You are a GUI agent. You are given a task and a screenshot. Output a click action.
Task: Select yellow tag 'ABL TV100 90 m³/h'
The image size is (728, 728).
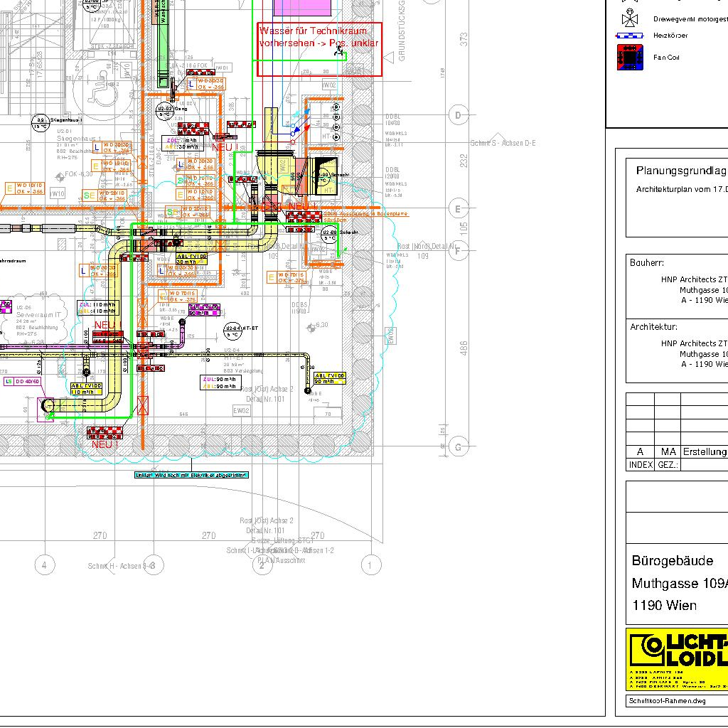point(330,378)
